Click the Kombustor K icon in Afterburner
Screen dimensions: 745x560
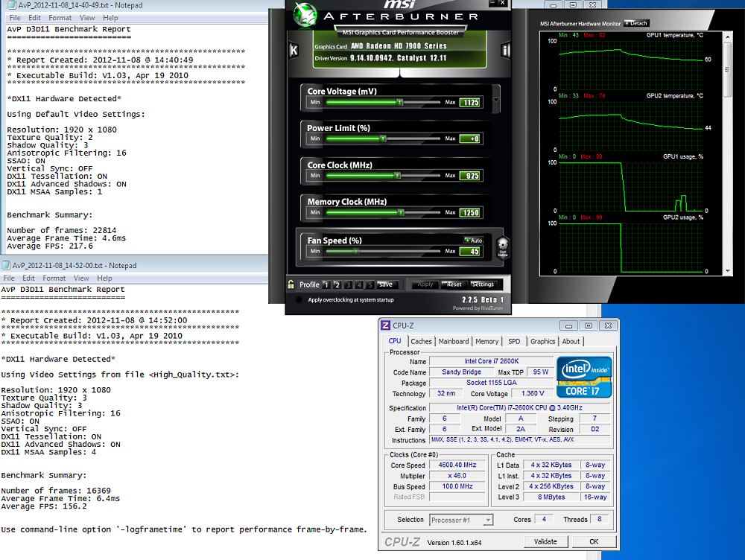294,51
